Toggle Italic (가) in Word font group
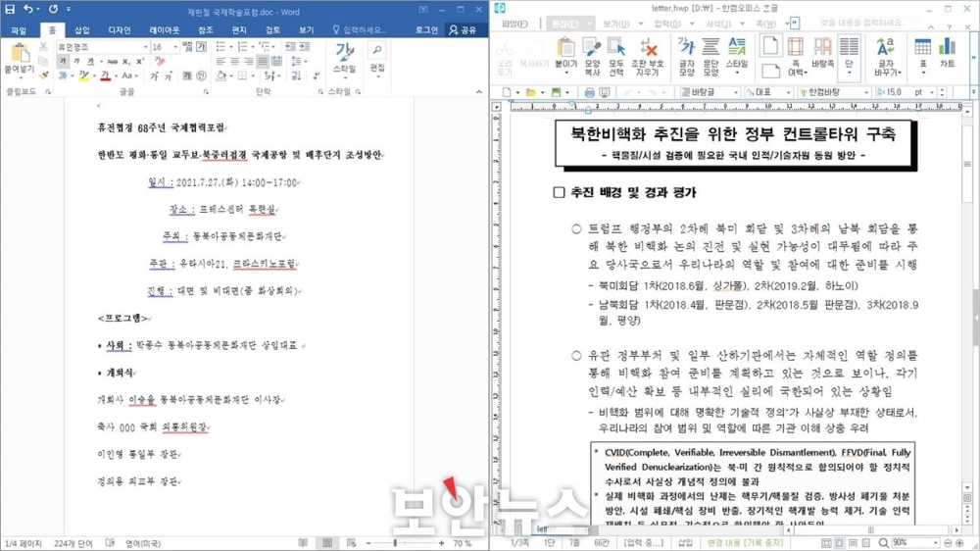This screenshot has width=980, height=551. coord(76,62)
